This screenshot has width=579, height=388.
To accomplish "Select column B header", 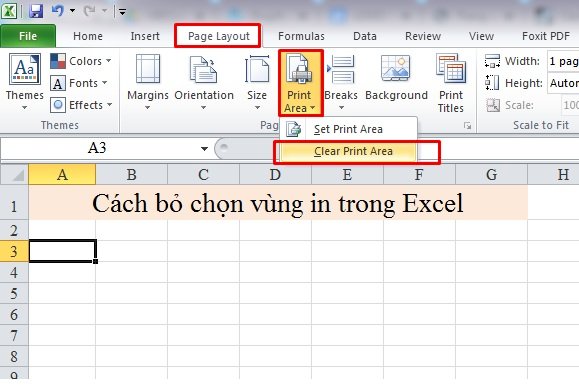I will (x=131, y=174).
